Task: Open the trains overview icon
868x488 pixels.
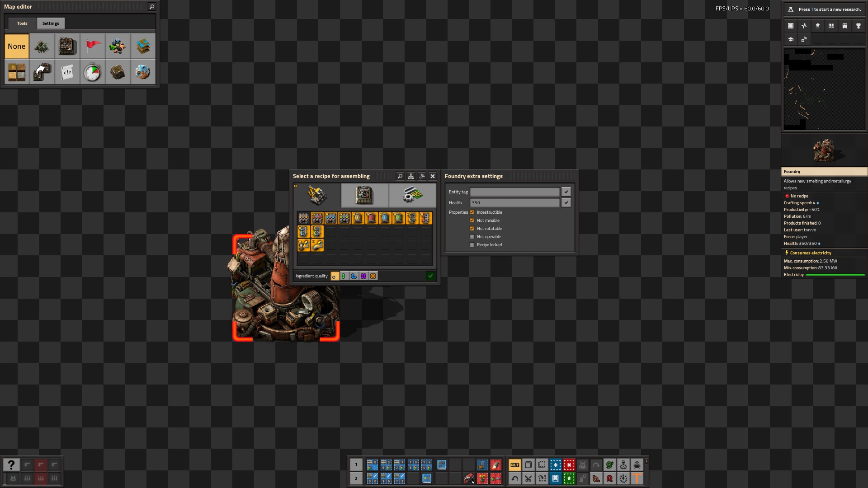Action: pyautogui.click(x=845, y=26)
